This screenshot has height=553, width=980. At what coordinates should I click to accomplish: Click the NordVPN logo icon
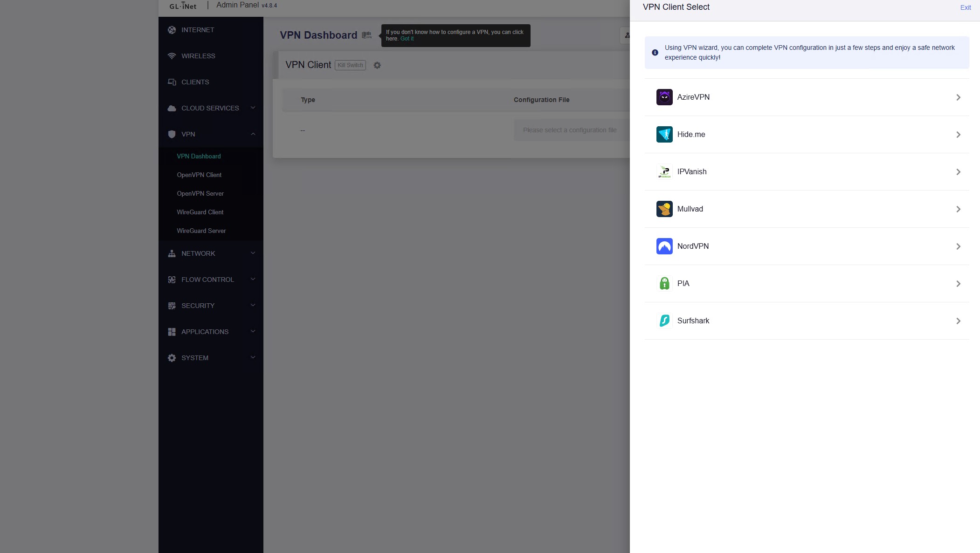pos(664,246)
